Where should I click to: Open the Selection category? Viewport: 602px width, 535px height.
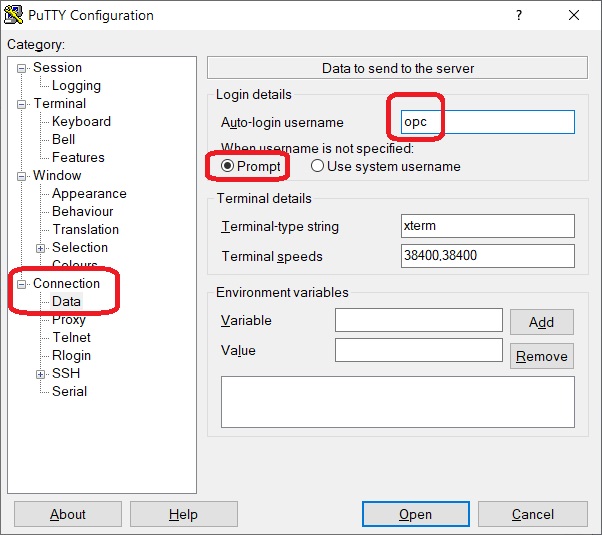(x=80, y=247)
